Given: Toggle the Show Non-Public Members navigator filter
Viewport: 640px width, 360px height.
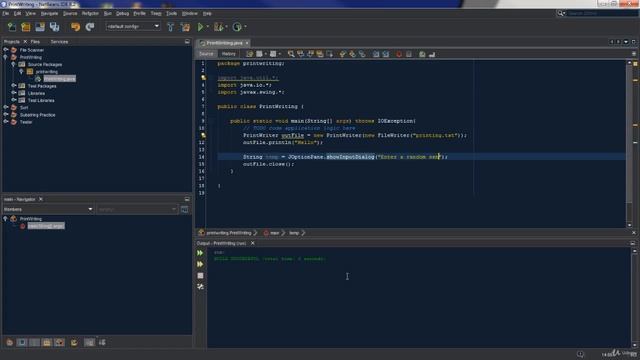Looking at the screenshot, I should click(x=47, y=342).
